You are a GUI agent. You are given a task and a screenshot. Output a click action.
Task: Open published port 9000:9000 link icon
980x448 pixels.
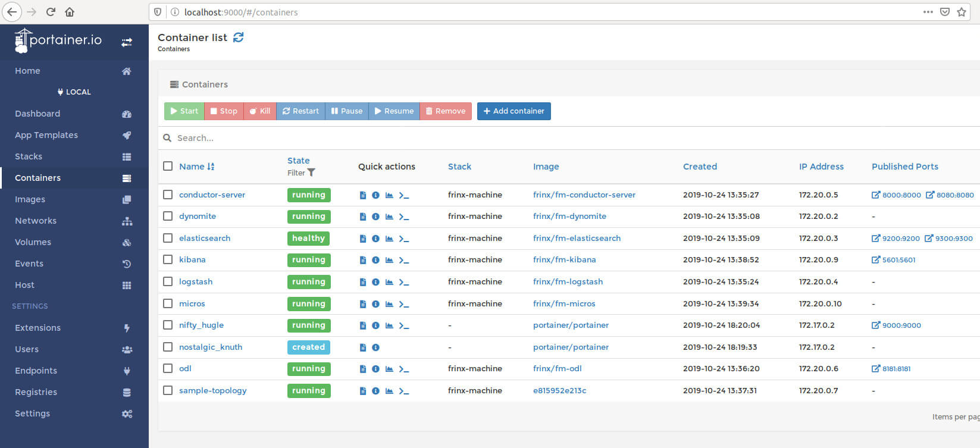coord(876,325)
